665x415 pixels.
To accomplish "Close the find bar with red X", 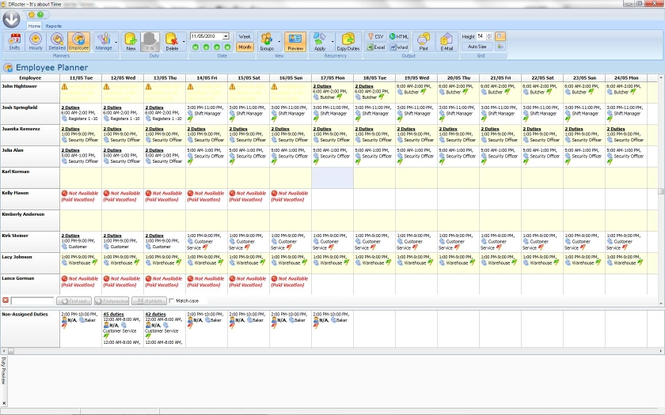I will pyautogui.click(x=5, y=301).
